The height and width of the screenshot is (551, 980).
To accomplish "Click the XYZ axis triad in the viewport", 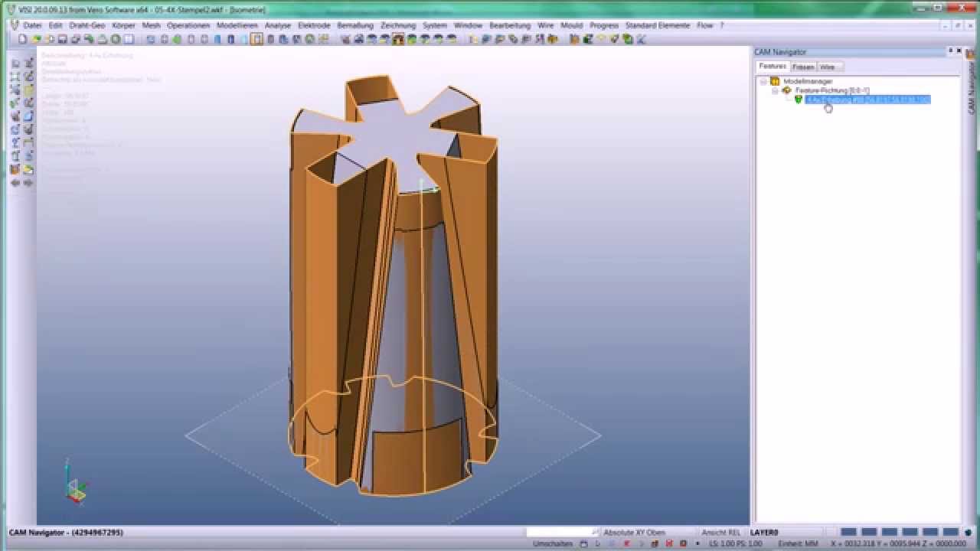I will click(74, 484).
